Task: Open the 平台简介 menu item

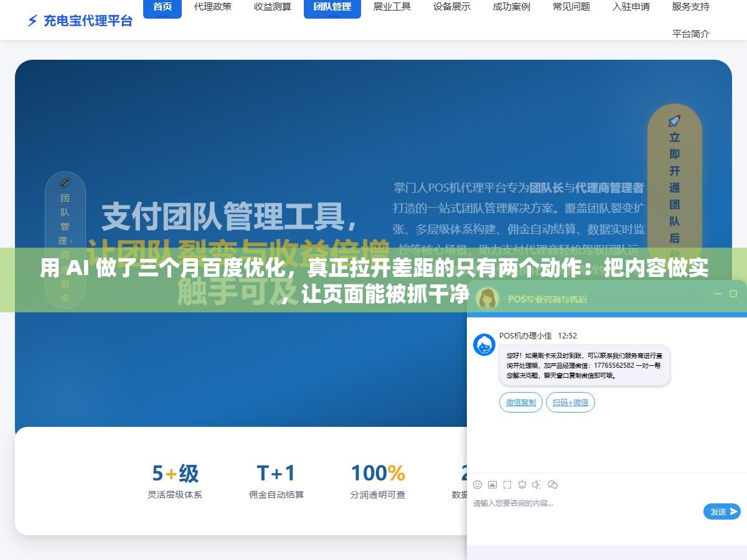Action: (691, 34)
